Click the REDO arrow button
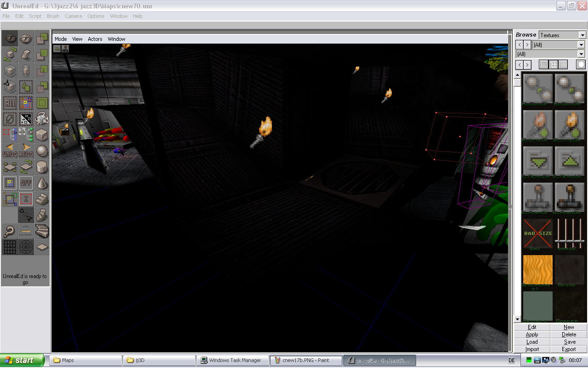This screenshot has width=588, height=368. 26,151
